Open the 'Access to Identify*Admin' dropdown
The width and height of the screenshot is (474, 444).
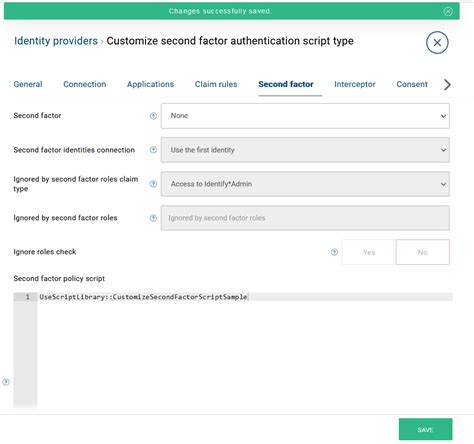click(x=305, y=184)
